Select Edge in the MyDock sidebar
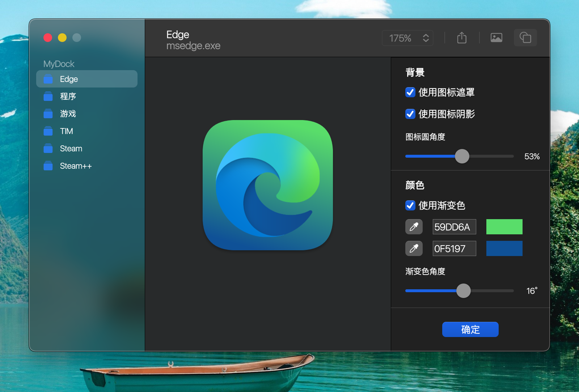Viewport: 579px width, 392px height. [87, 79]
